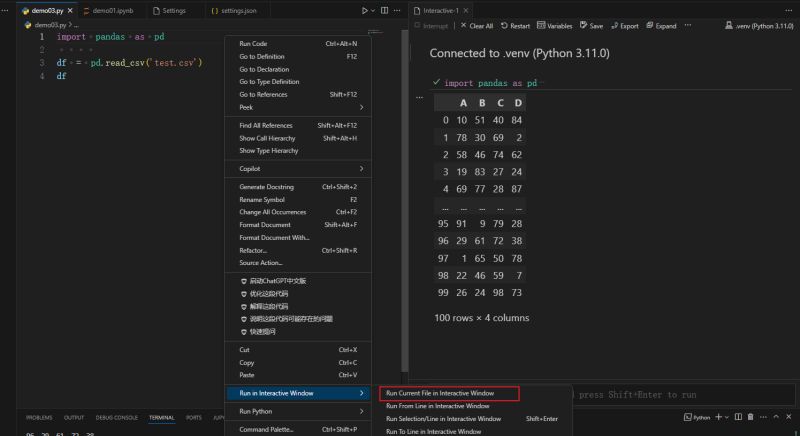Click the Split Editor icon in the demo03.py editor
Image resolution: width=800 pixels, height=436 pixels.
(384, 10)
